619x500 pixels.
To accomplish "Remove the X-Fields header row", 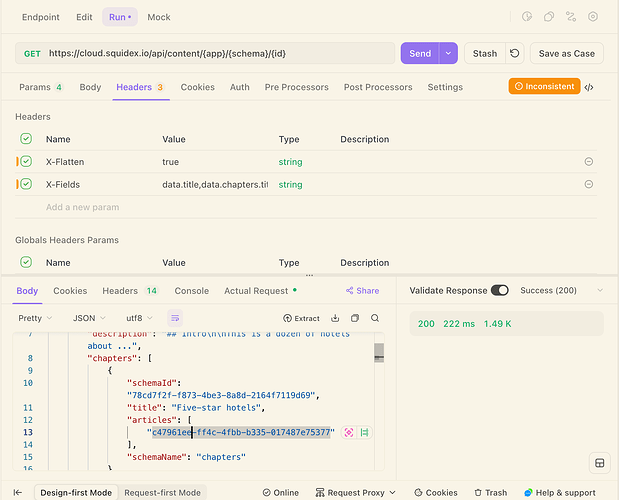I will click(x=589, y=184).
